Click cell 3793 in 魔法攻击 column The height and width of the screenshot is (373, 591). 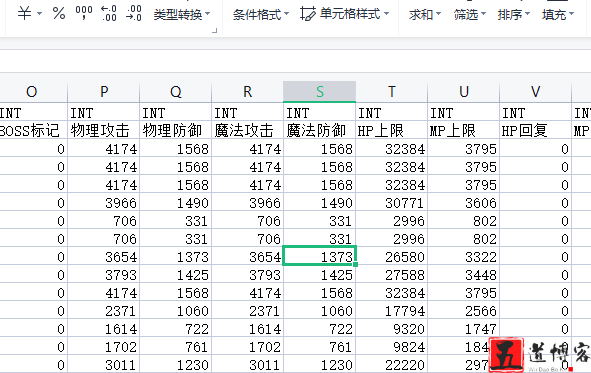[248, 275]
